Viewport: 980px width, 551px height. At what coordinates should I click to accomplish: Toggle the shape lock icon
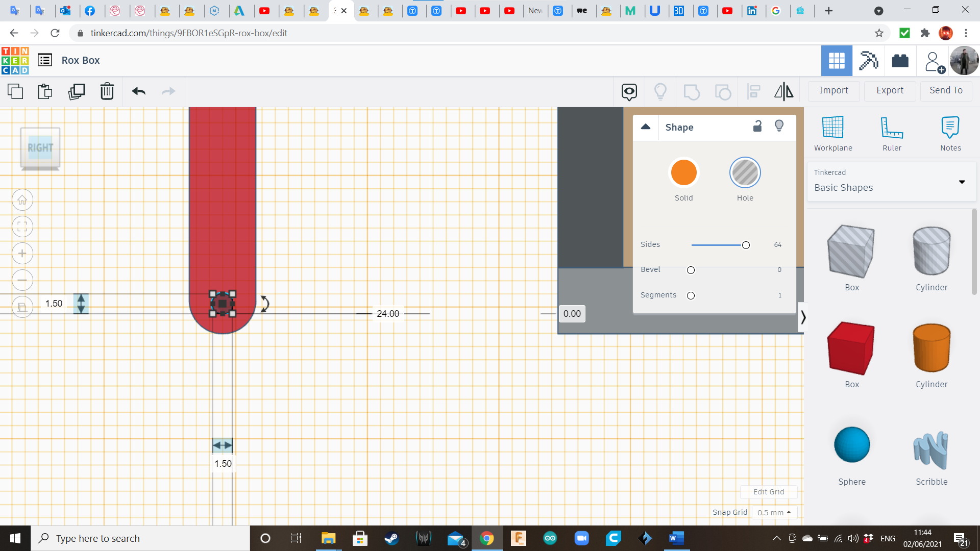pyautogui.click(x=757, y=127)
